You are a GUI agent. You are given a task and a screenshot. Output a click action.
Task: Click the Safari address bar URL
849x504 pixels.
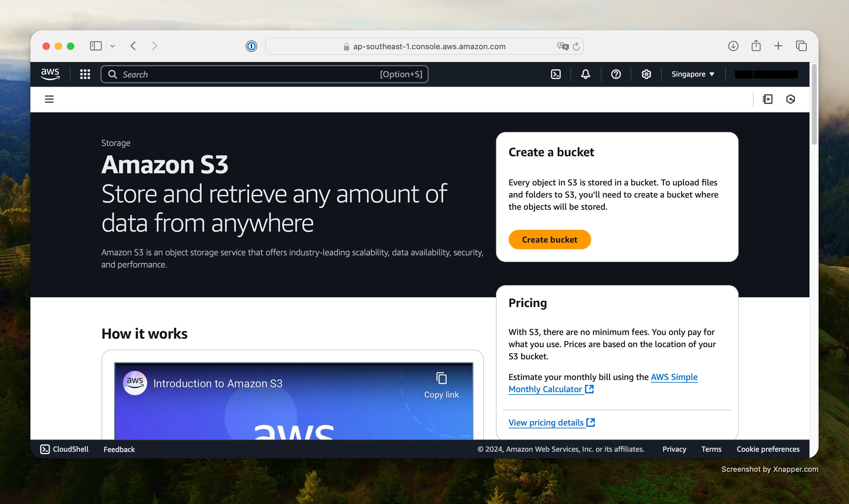tap(429, 47)
